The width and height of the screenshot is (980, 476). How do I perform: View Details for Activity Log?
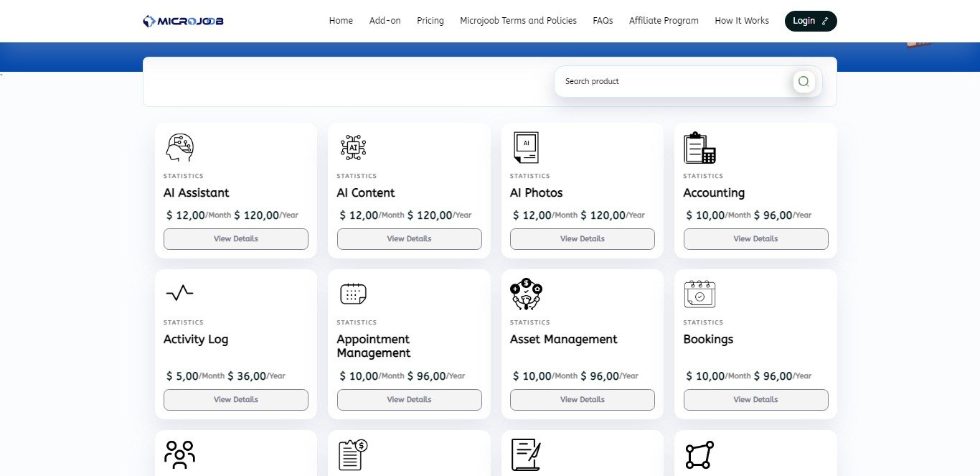click(236, 400)
